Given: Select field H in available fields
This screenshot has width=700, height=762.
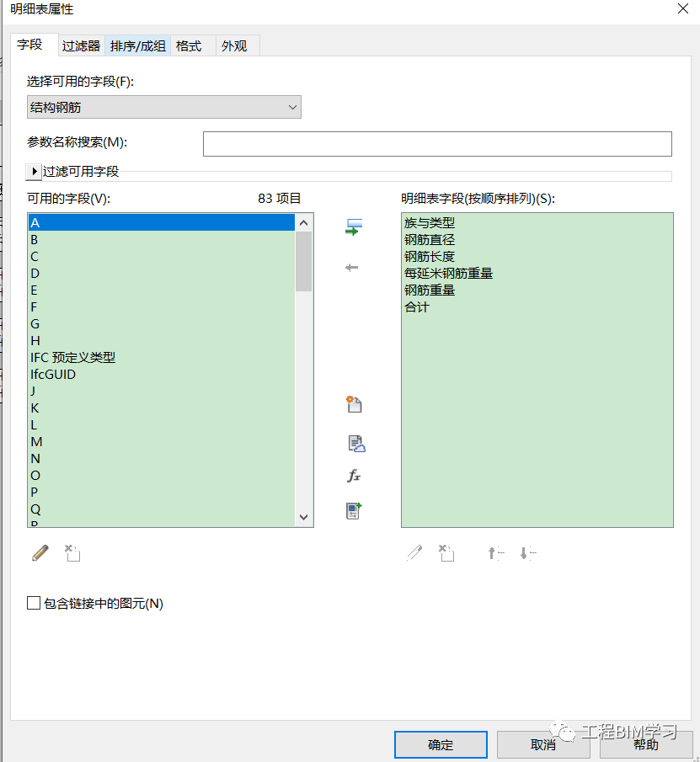Looking at the screenshot, I should 162,341.
